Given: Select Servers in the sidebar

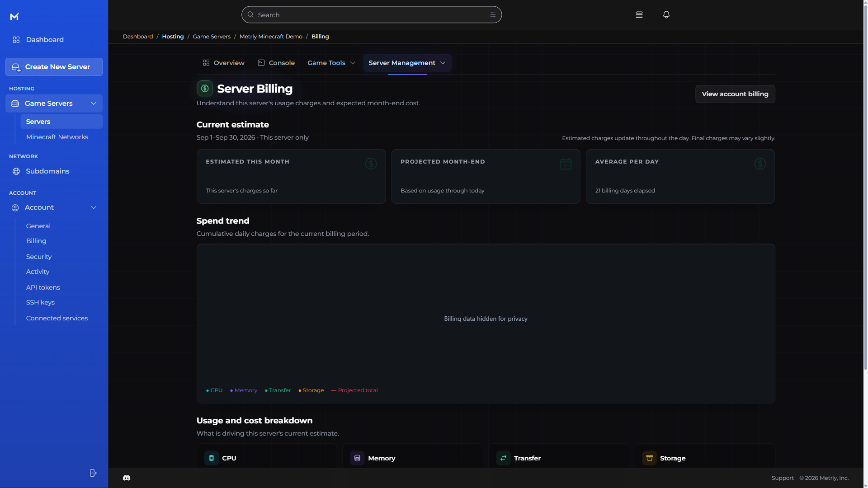Looking at the screenshot, I should coord(61,122).
